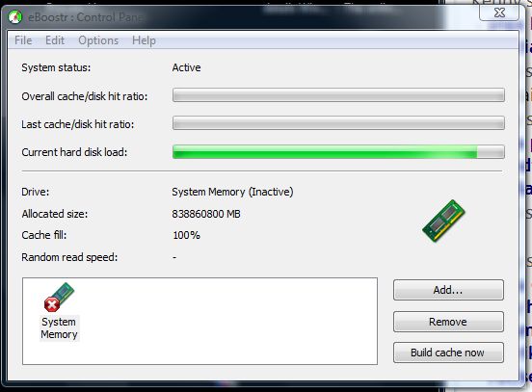
Task: Select the System Memory device icon in list
Action: click(x=59, y=297)
